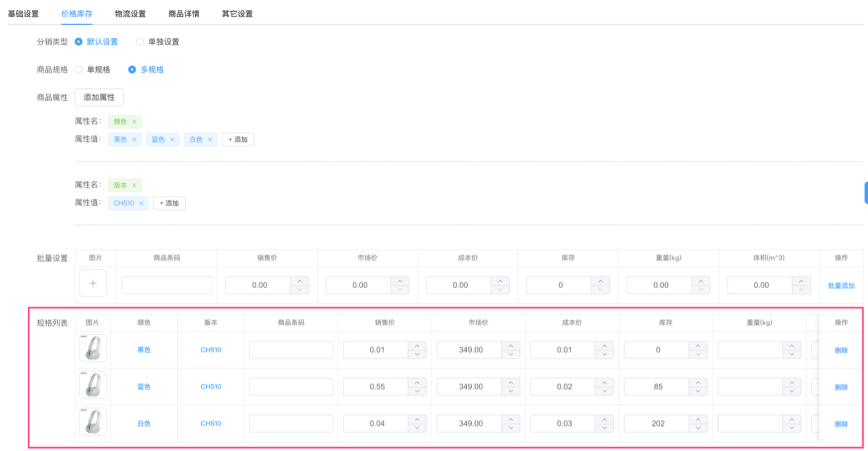Remove the 版本 attribute name tag
This screenshot has height=451, width=868.
tap(134, 185)
